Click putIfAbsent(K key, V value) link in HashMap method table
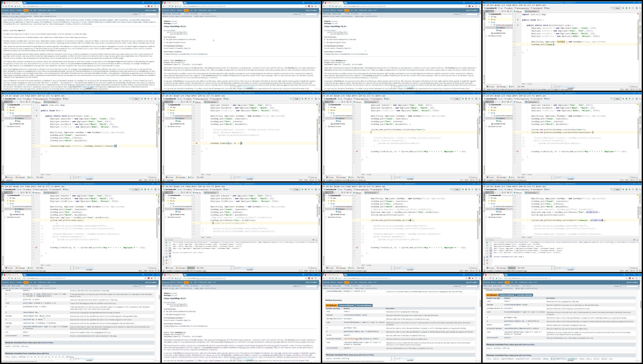Image resolution: width=643 pixels, height=364 pixels. click(x=35, y=307)
